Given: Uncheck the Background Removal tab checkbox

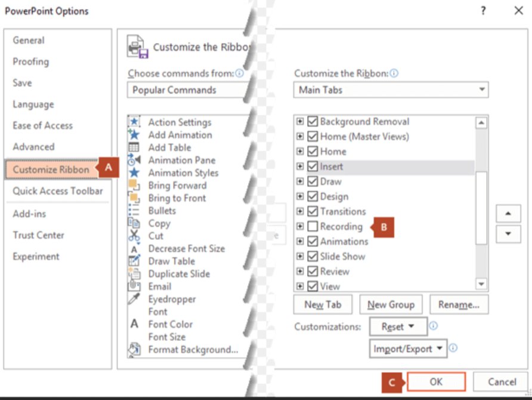Looking at the screenshot, I should pos(313,121).
